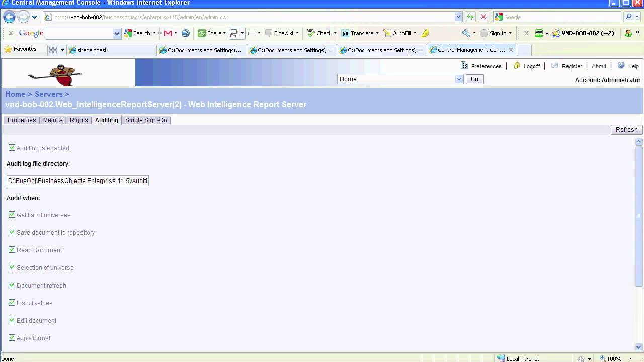This screenshot has height=362, width=644.
Task: Open the search provider dropdown arrow
Action: click(x=638, y=17)
